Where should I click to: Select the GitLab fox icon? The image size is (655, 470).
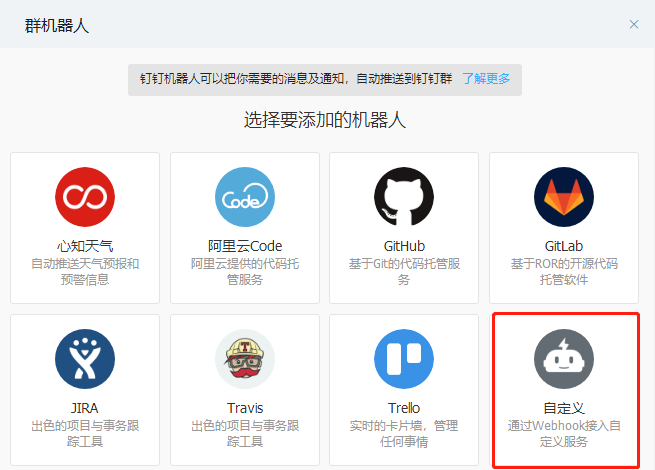(564, 197)
